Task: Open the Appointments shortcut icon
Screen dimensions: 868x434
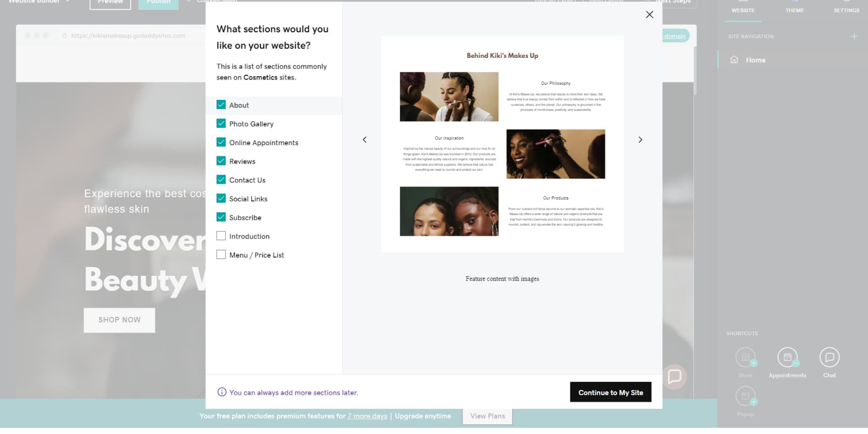Action: [787, 357]
